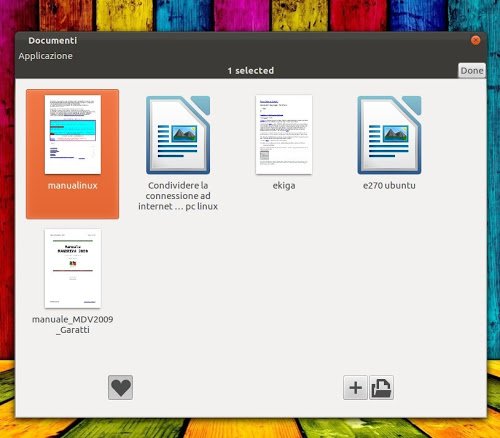Click the Done button
The width and height of the screenshot is (500, 438).
[472, 71]
